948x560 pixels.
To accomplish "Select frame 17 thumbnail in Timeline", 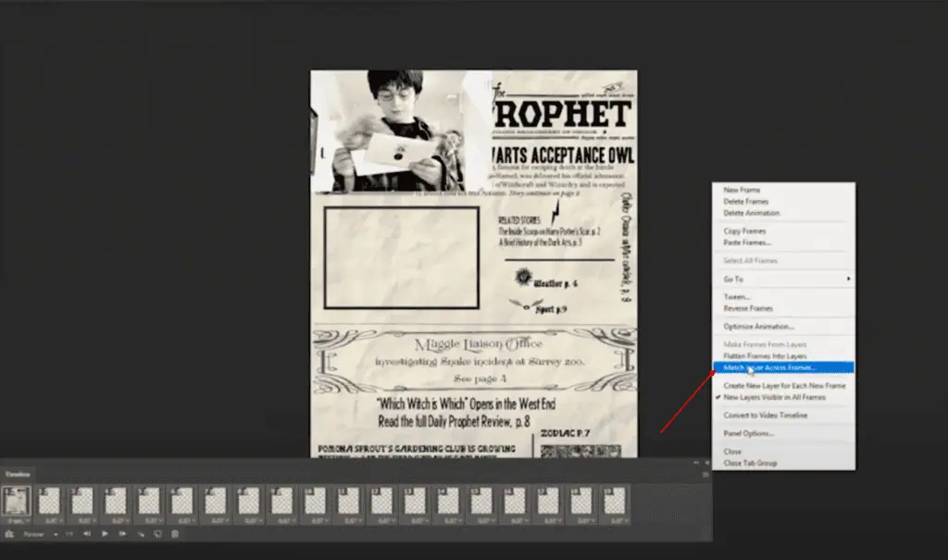I will click(548, 501).
